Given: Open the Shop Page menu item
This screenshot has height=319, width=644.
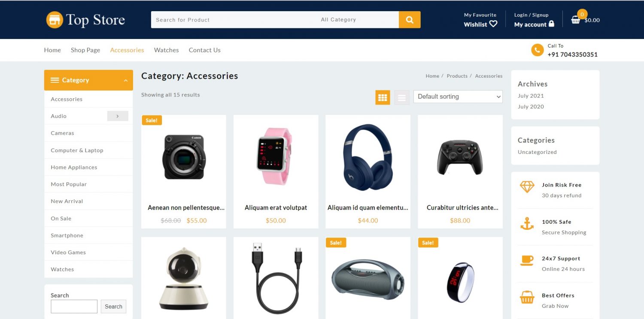Looking at the screenshot, I should [x=85, y=50].
